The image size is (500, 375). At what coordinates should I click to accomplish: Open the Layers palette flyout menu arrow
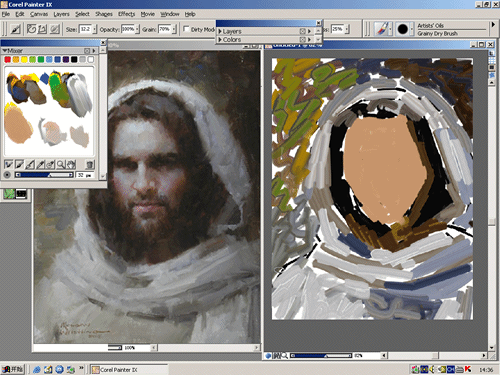[x=310, y=31]
